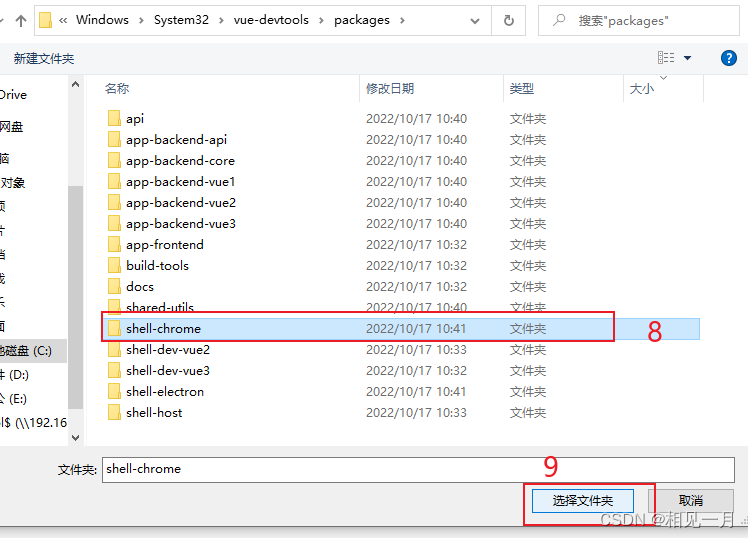Click the shared-utils folder name
This screenshot has height=538, width=748.
160,307
